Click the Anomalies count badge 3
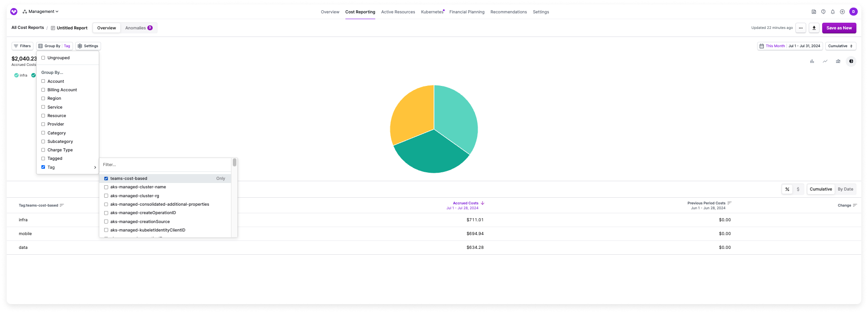868x313 pixels. 150,28
